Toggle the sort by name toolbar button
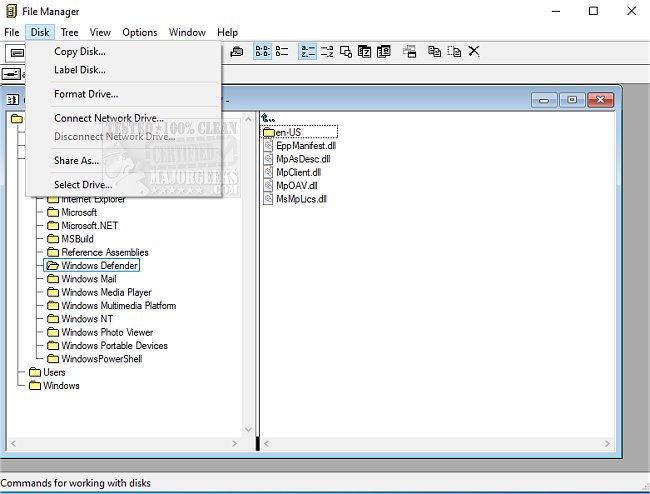Screen dimensions: 650x494 tap(308, 51)
